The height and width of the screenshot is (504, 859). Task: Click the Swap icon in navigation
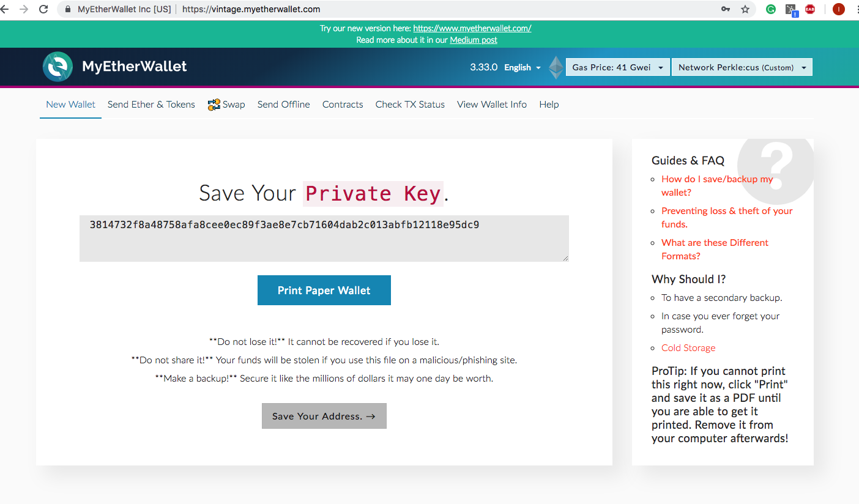coord(214,105)
